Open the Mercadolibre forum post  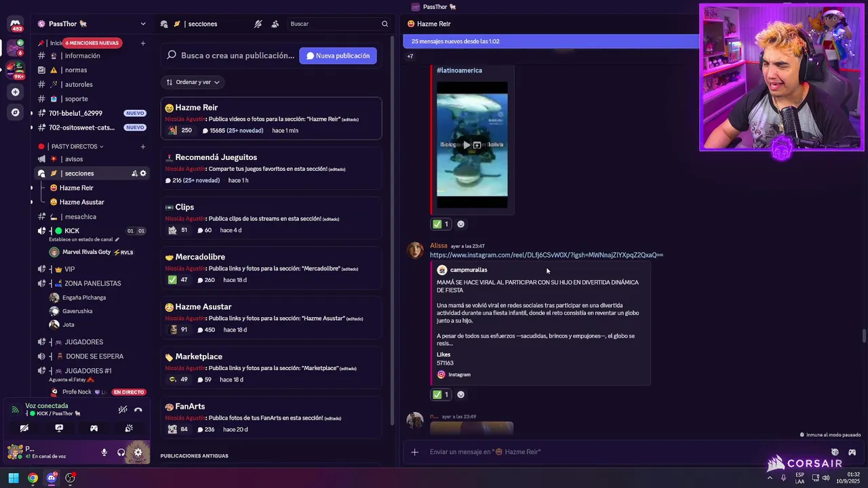pyautogui.click(x=271, y=268)
